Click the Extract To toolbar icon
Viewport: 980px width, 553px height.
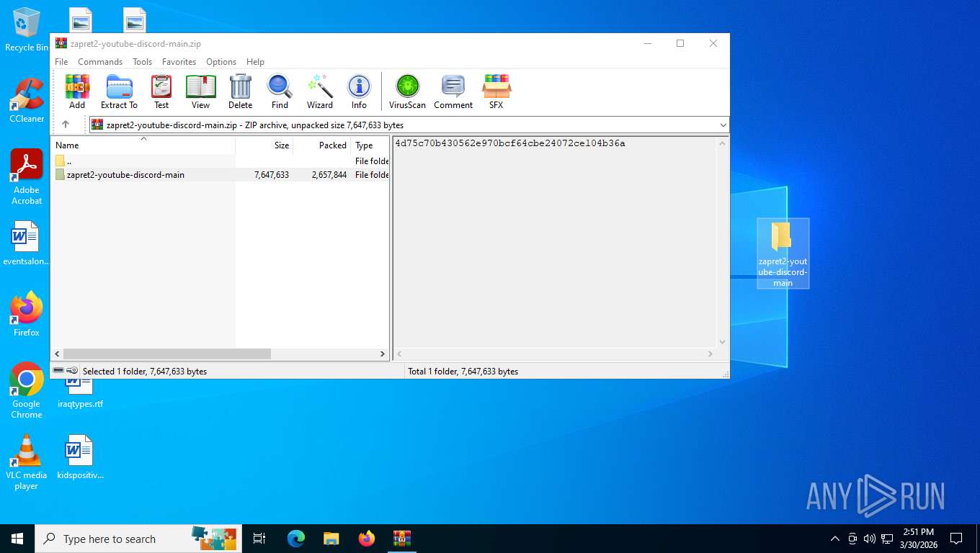click(119, 91)
